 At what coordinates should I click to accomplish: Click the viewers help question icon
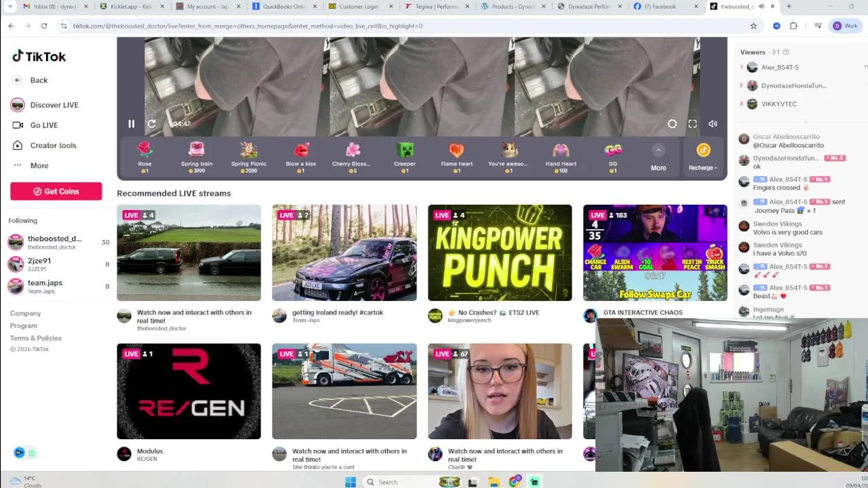pos(785,52)
